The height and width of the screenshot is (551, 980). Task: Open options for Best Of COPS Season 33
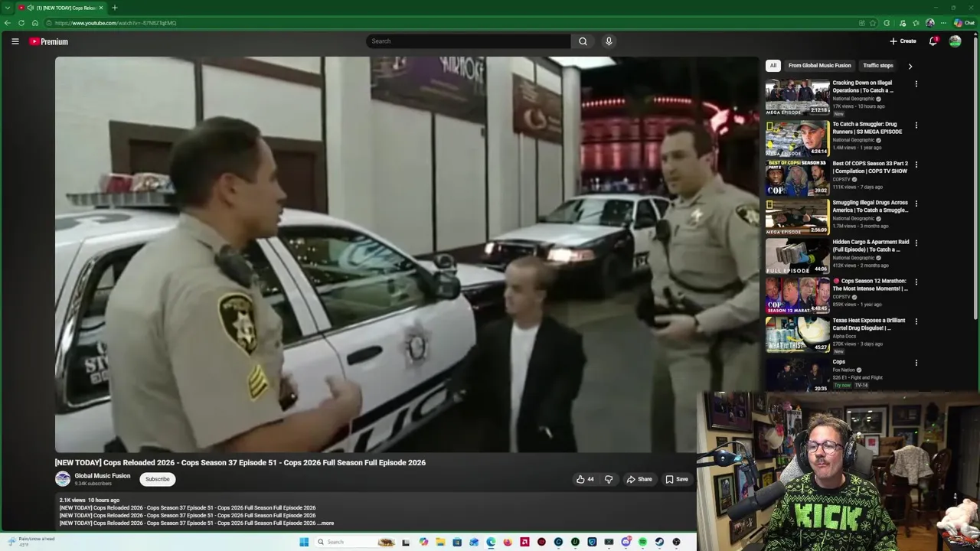[x=916, y=165]
